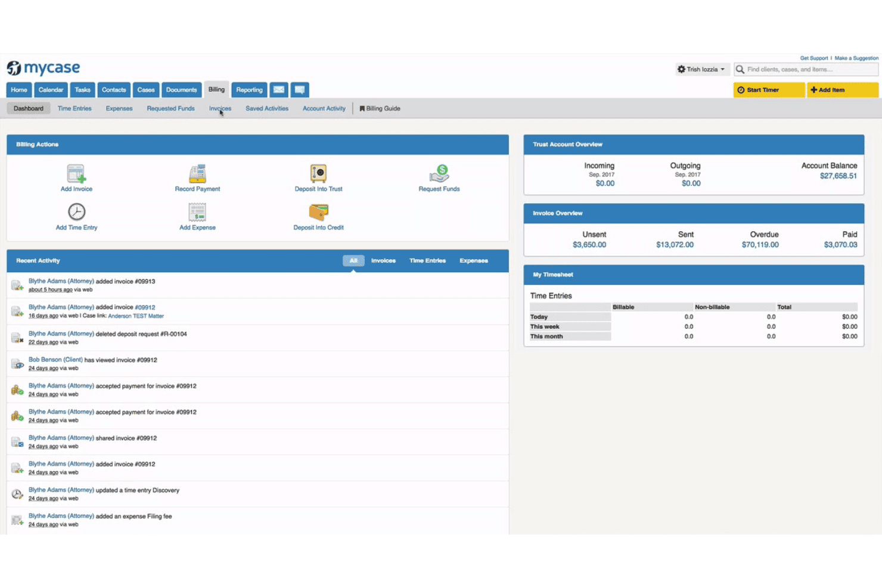Open the Trish Iozzia user dropdown

pos(702,69)
